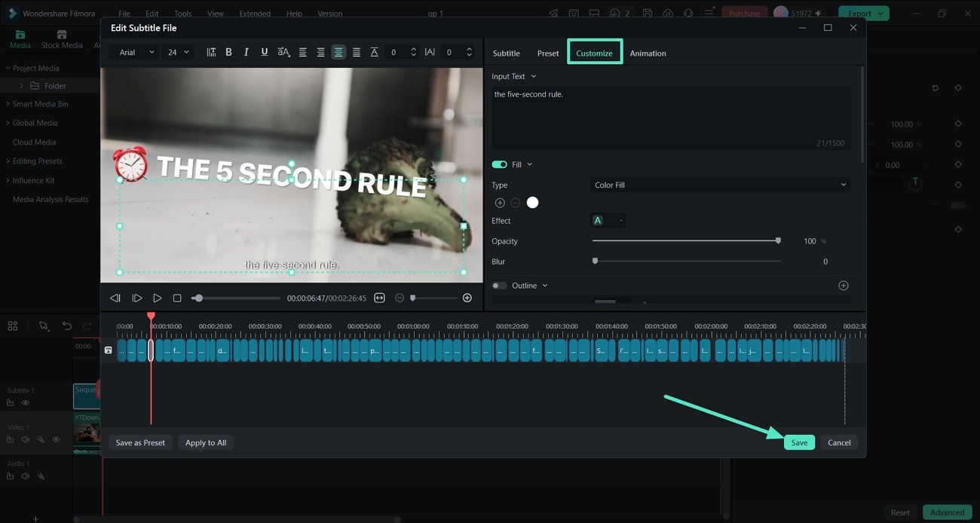980x523 pixels.
Task: Play the subtitle preview
Action: click(157, 298)
